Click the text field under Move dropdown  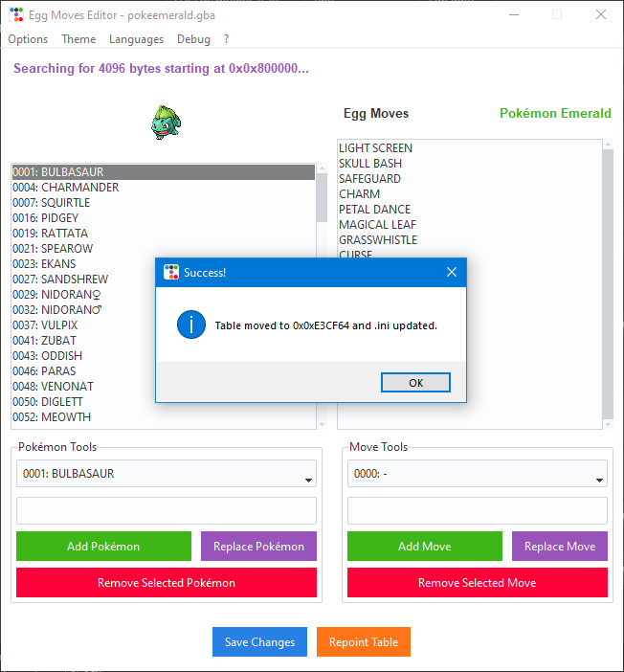point(477,510)
